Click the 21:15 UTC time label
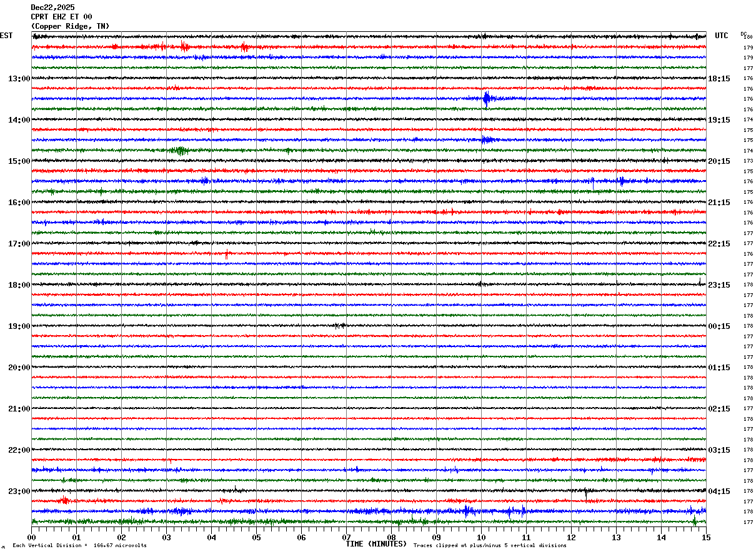This screenshot has width=756, height=554. click(x=719, y=203)
